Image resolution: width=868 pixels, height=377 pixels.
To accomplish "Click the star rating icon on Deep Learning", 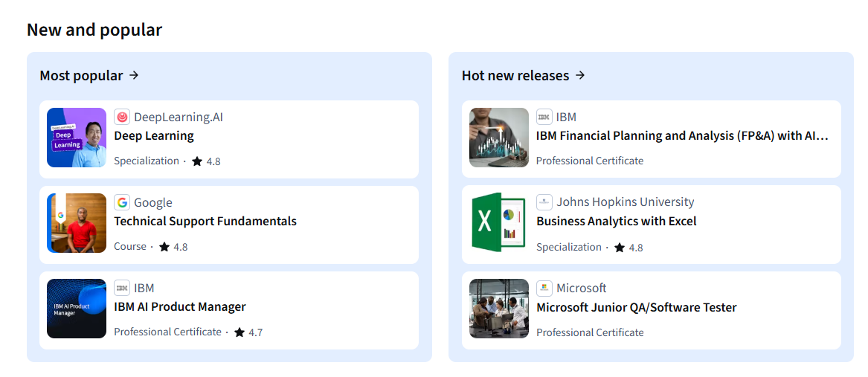I will point(197,161).
